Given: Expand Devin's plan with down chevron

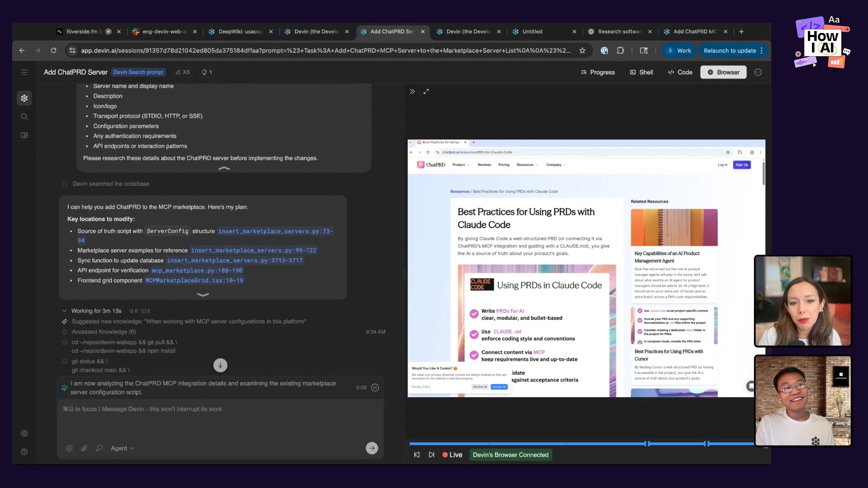Looking at the screenshot, I should (x=203, y=295).
